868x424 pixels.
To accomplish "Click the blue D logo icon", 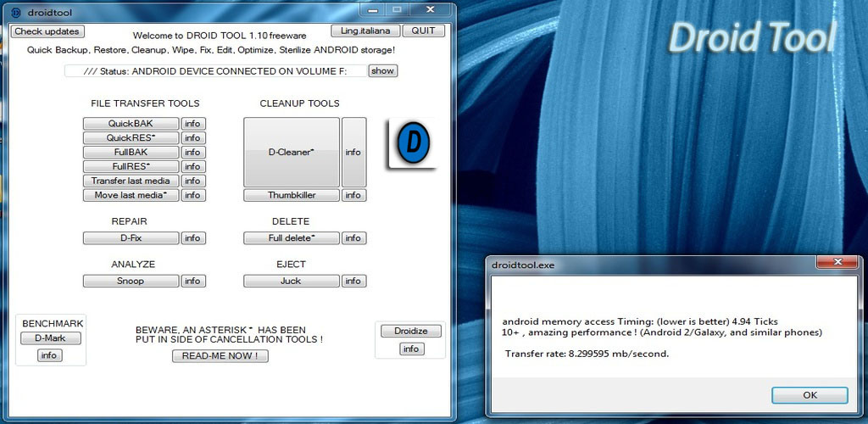I will point(413,142).
